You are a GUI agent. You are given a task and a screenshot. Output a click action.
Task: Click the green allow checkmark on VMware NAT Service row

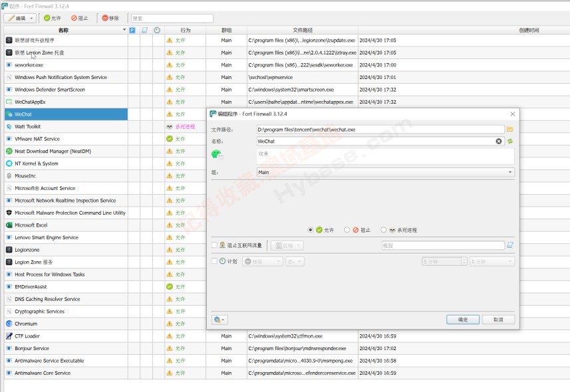click(170, 139)
